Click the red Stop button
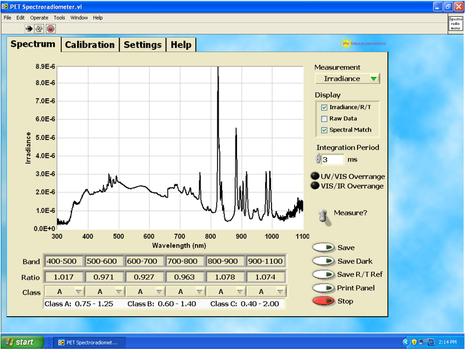 click(323, 301)
